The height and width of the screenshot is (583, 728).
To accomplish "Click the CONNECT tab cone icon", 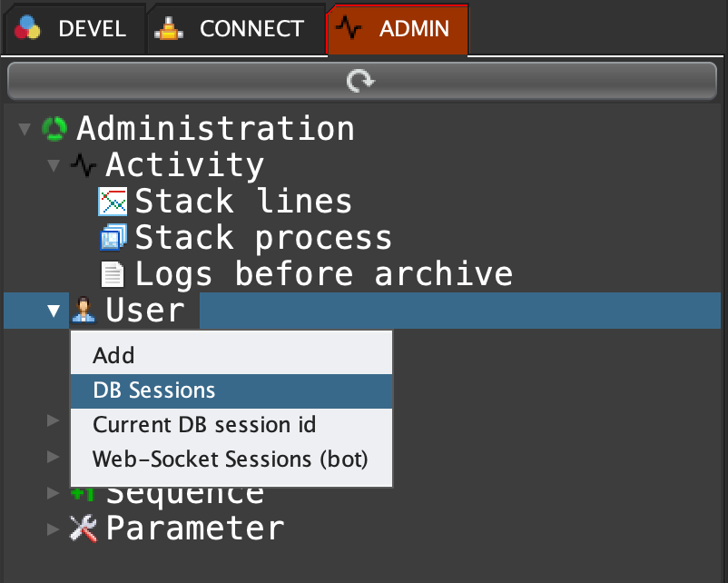I will [168, 28].
